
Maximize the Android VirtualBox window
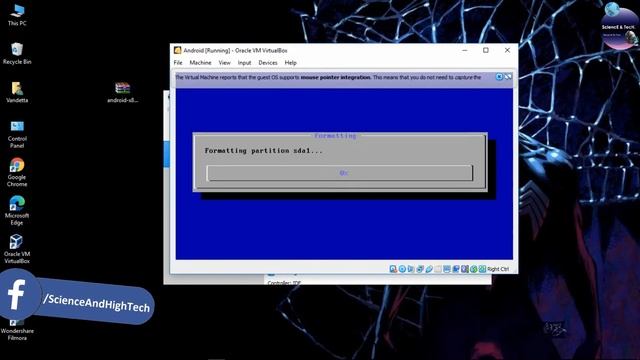486,50
